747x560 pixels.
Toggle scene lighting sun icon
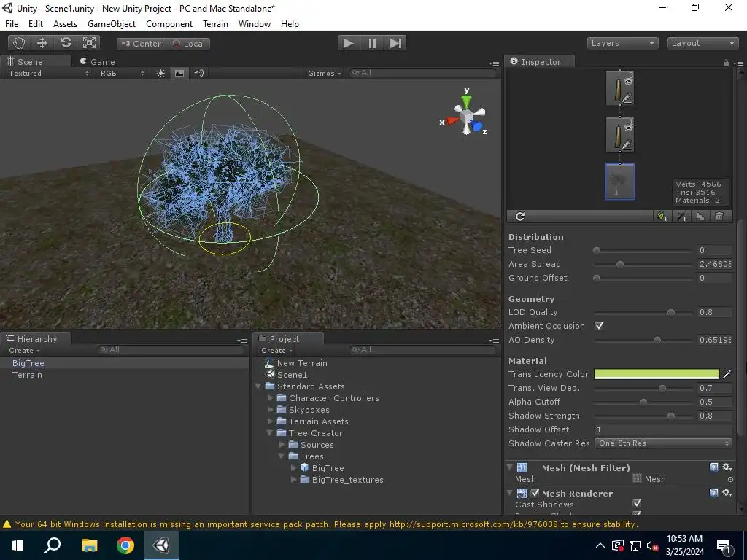[x=160, y=74]
